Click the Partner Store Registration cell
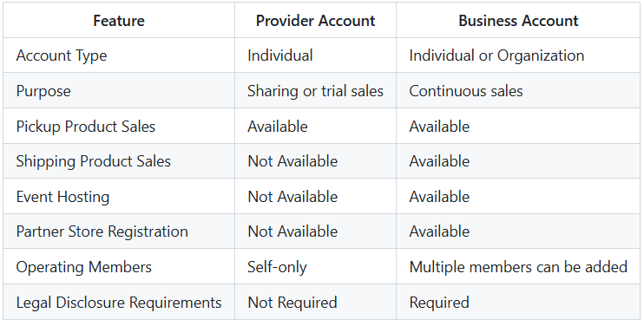This screenshot has height=326, width=644. click(119, 231)
